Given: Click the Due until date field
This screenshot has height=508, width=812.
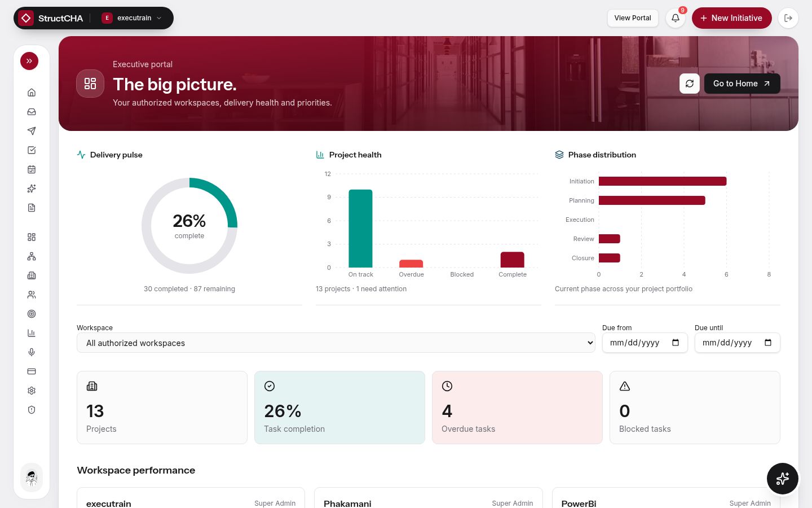Looking at the screenshot, I should pyautogui.click(x=738, y=343).
